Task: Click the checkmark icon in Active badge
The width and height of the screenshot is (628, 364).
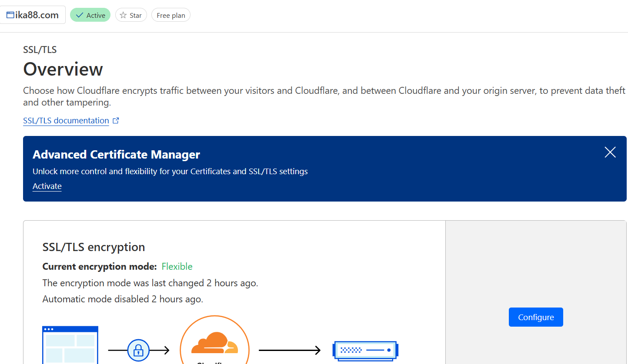Action: coord(80,15)
